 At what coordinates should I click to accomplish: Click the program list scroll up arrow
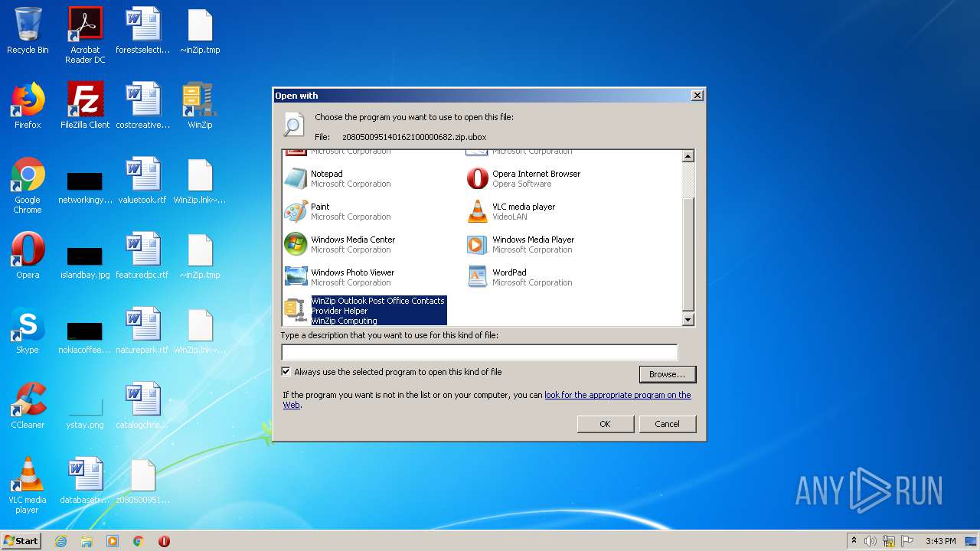pos(688,156)
